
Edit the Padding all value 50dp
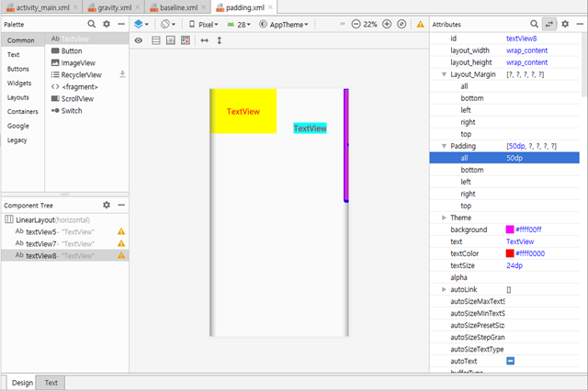(542, 158)
